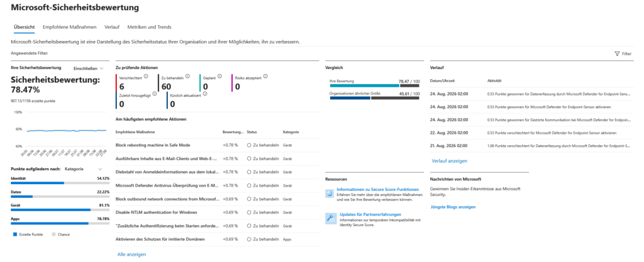Open Jüngste Blogs anzeigen link
Image resolution: width=644 pixels, height=262 pixels.
[x=453, y=207]
